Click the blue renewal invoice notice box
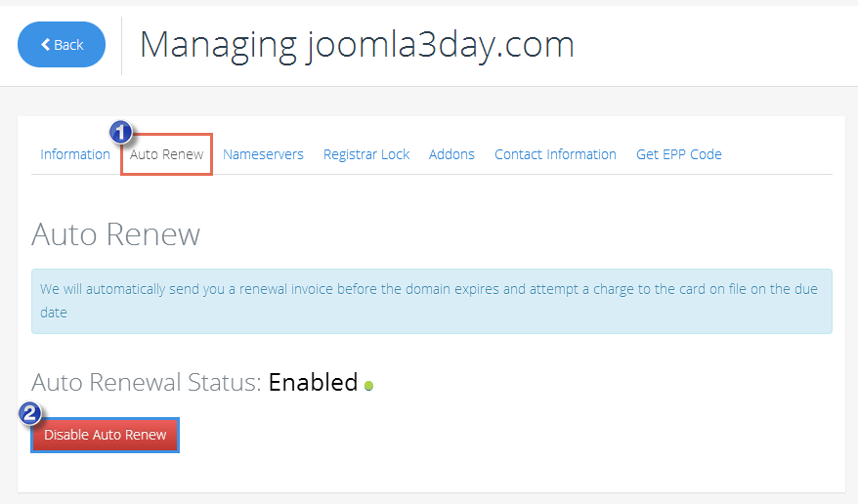Image resolution: width=858 pixels, height=504 pixels. click(x=431, y=301)
